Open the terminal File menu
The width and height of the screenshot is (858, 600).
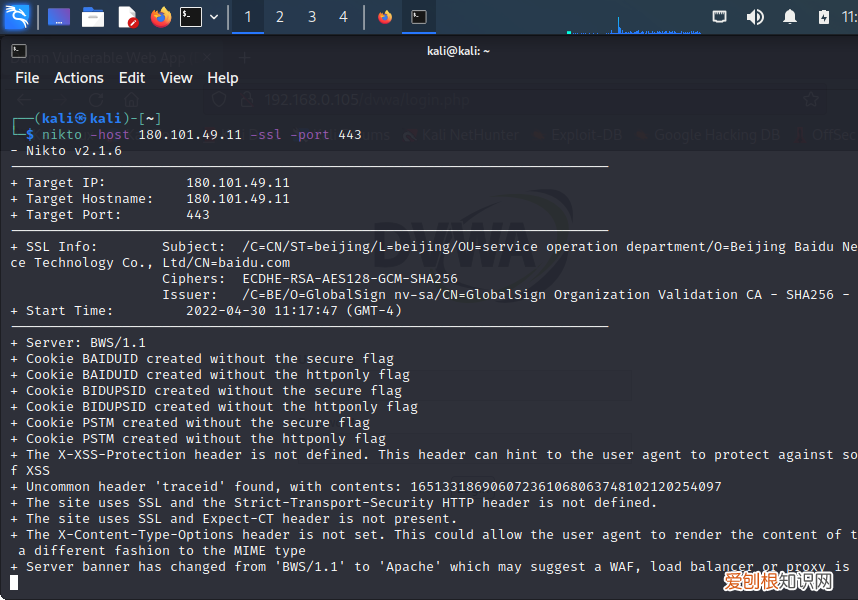click(27, 78)
